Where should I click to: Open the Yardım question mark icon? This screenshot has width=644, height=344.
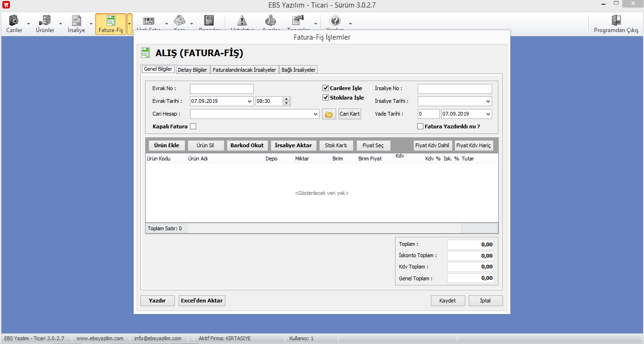tap(335, 21)
